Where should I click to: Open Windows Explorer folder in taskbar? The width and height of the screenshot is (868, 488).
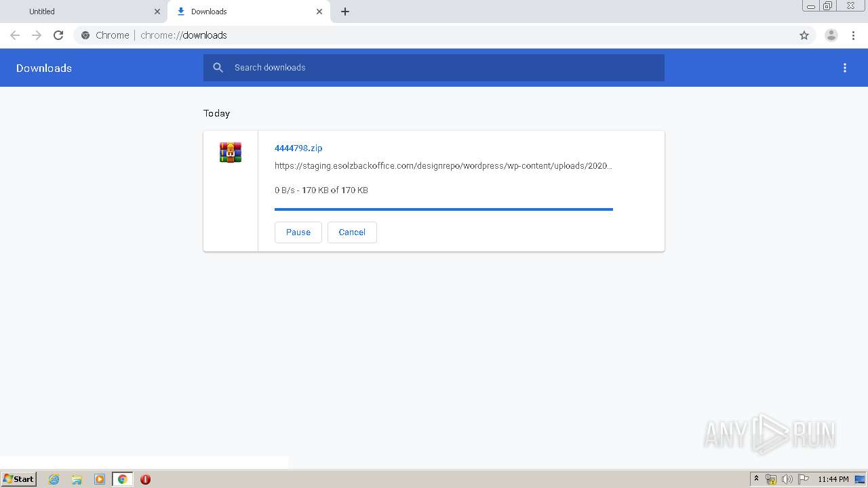pos(77,479)
